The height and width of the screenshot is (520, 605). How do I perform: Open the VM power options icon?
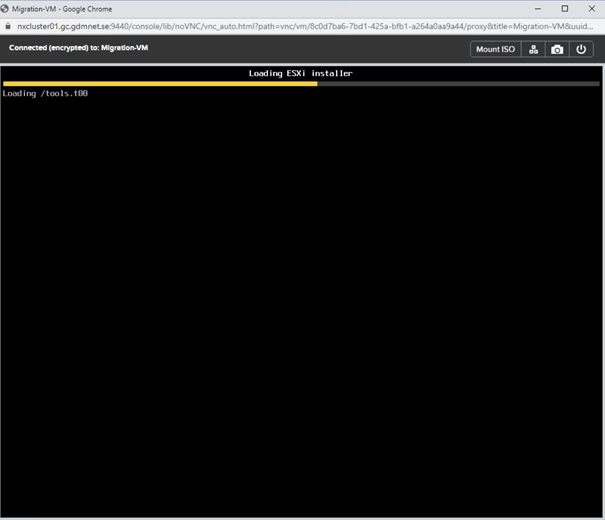(x=581, y=49)
